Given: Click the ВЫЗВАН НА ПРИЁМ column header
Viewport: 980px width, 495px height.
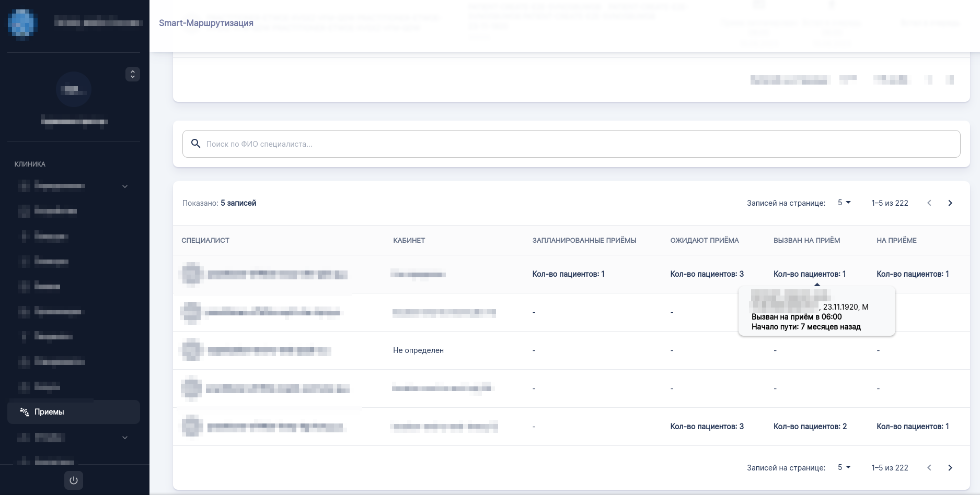Looking at the screenshot, I should tap(806, 240).
